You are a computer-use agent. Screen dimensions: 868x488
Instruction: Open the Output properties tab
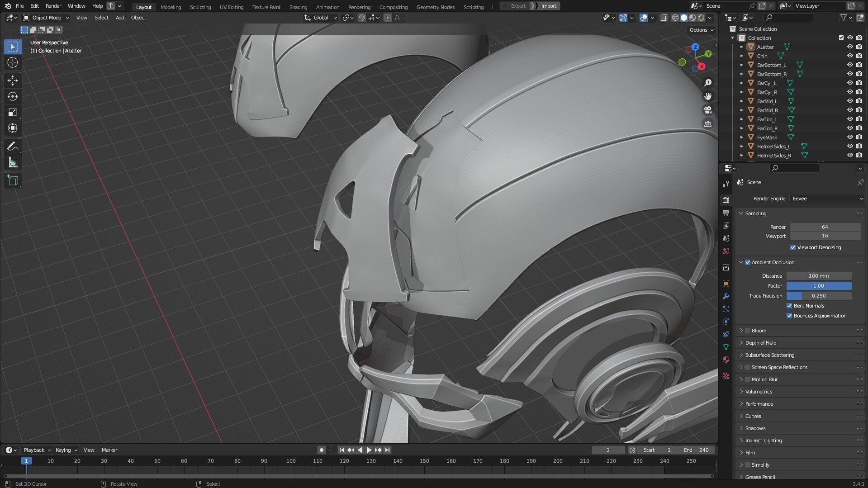(x=726, y=213)
